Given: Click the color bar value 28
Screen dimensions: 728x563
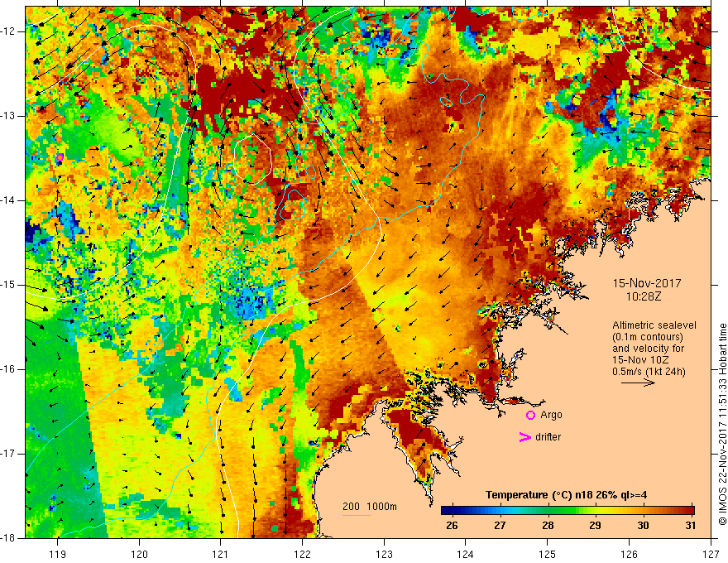Looking at the screenshot, I should (548, 526).
